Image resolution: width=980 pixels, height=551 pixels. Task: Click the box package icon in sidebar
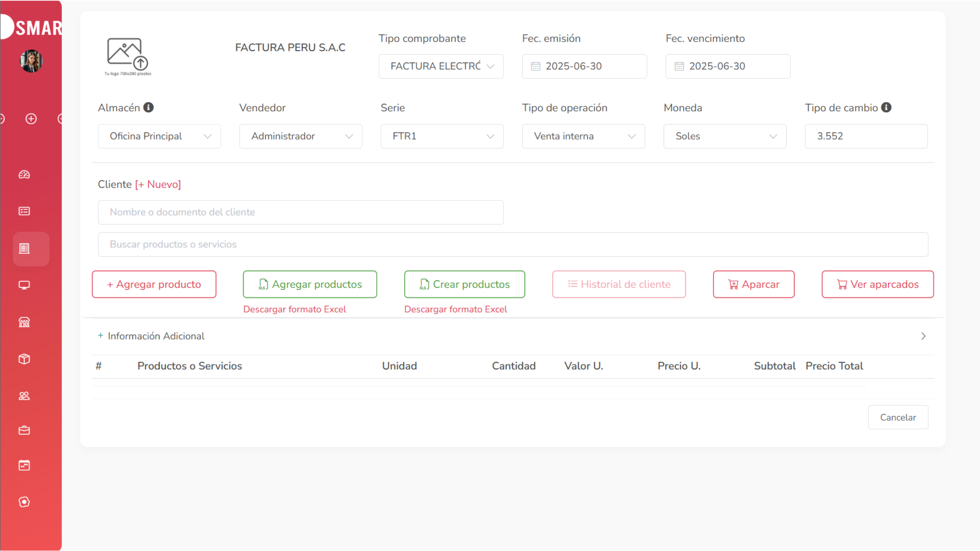pyautogui.click(x=24, y=359)
